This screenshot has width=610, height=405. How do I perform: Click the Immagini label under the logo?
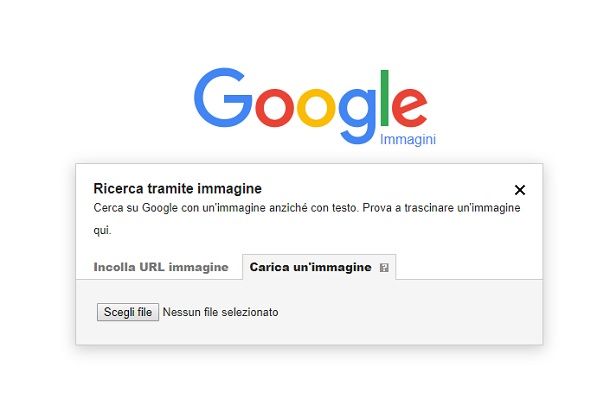pos(408,139)
